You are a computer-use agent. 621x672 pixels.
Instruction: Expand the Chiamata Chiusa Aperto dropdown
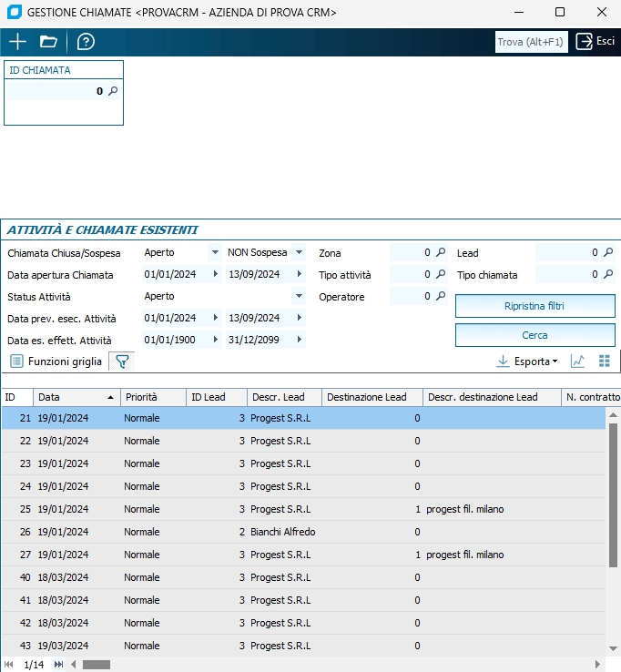215,252
